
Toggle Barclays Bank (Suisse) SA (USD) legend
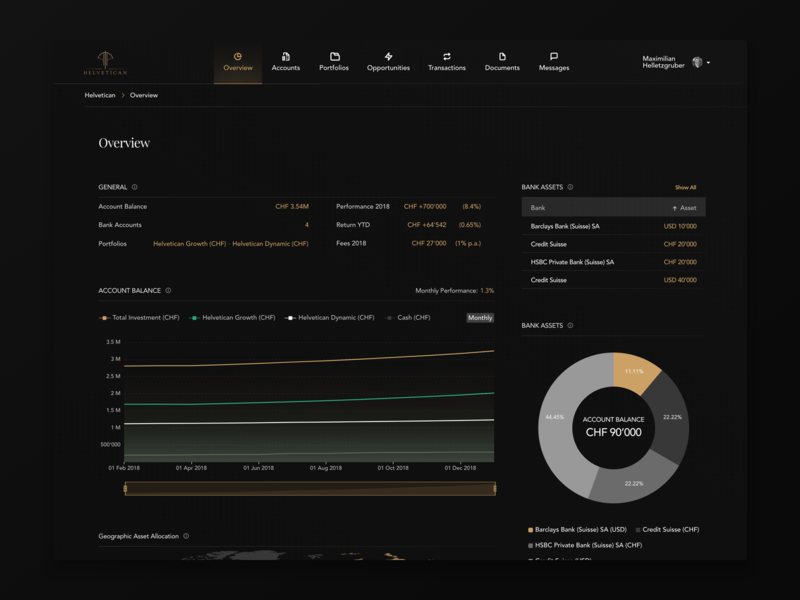577,530
